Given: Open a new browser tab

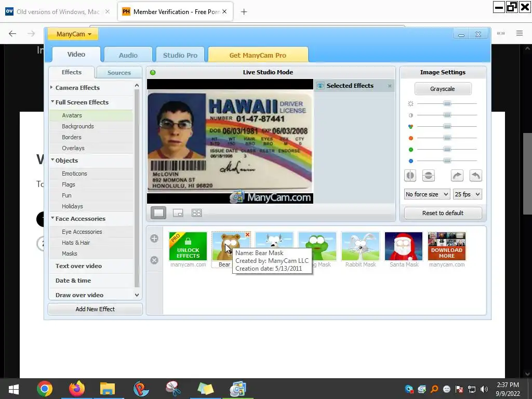Looking at the screenshot, I should click(244, 12).
